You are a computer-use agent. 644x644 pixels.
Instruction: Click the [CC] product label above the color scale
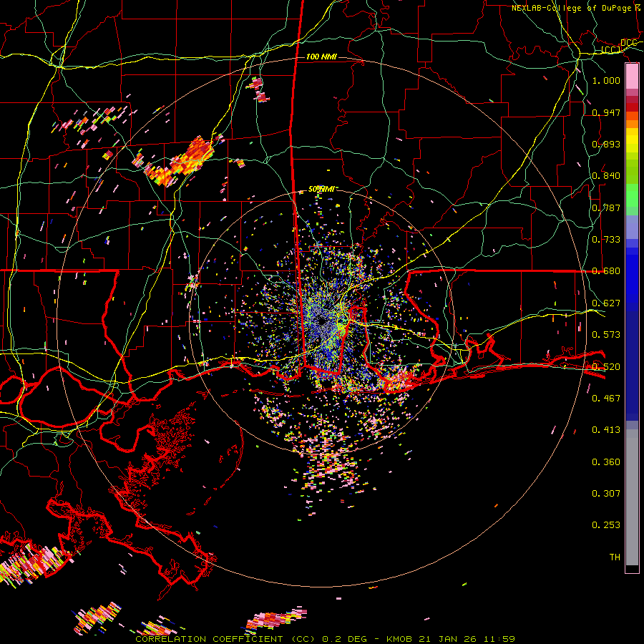pyautogui.click(x=611, y=50)
